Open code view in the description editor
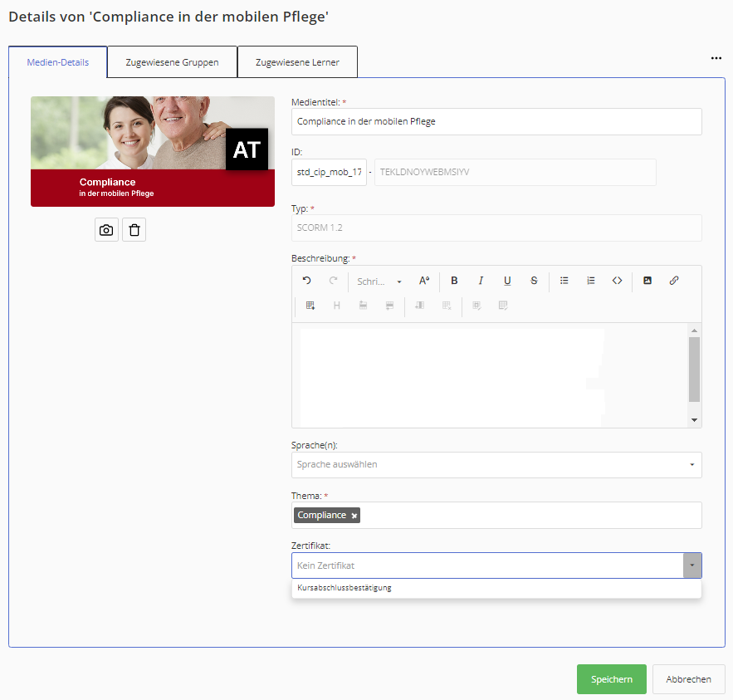 click(x=617, y=281)
